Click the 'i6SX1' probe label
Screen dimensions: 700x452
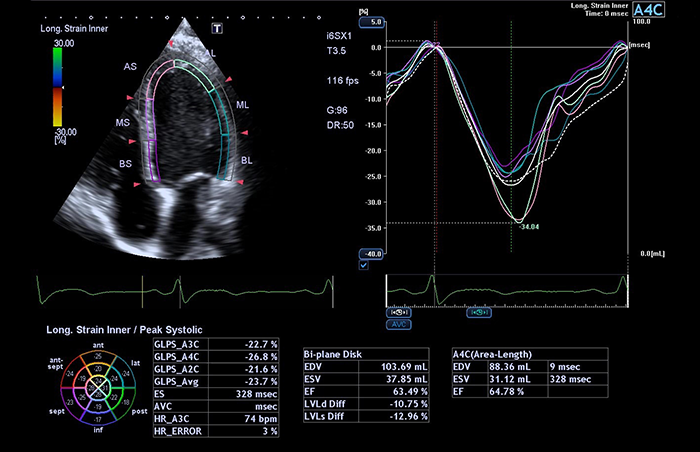pos(339,36)
